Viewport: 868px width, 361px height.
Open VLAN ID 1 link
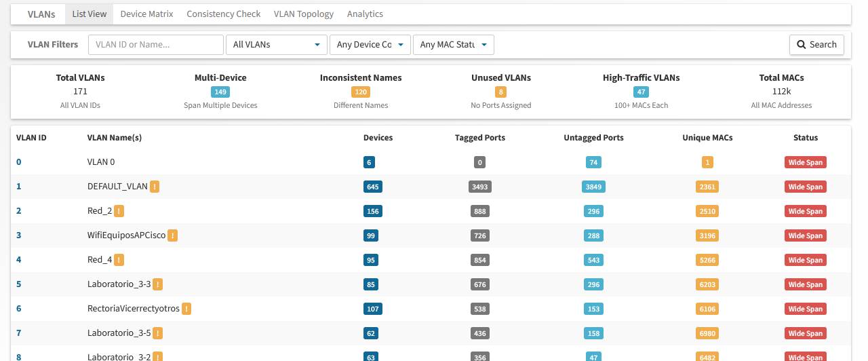click(19, 187)
